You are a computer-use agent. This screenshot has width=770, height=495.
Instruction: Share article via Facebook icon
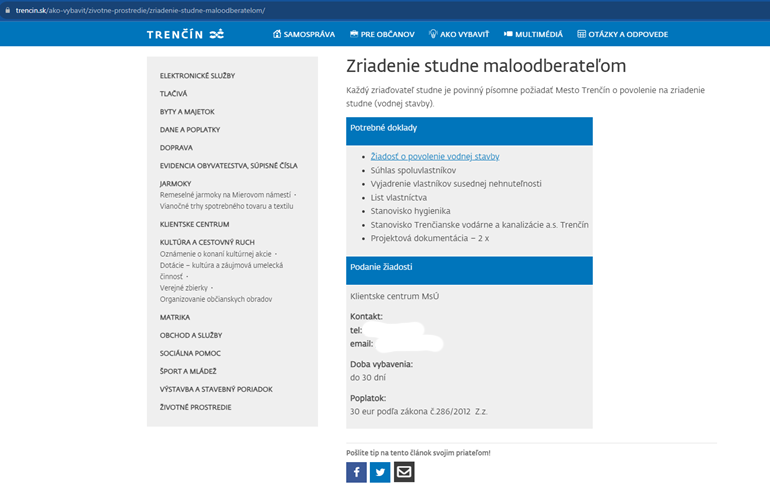[x=356, y=472]
